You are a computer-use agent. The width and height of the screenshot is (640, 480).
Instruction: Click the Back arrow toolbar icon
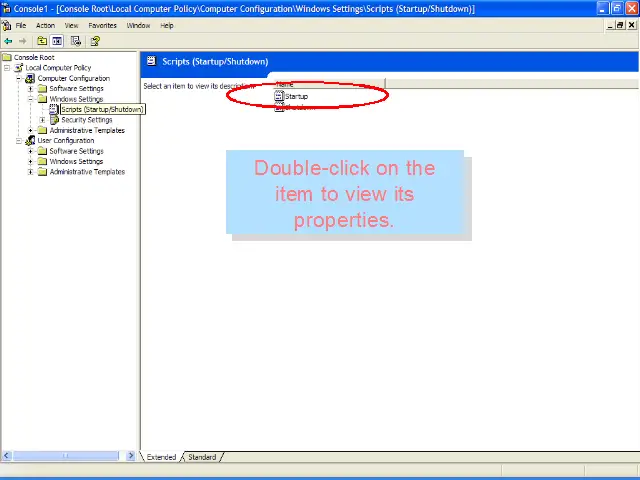pyautogui.click(x=8, y=41)
